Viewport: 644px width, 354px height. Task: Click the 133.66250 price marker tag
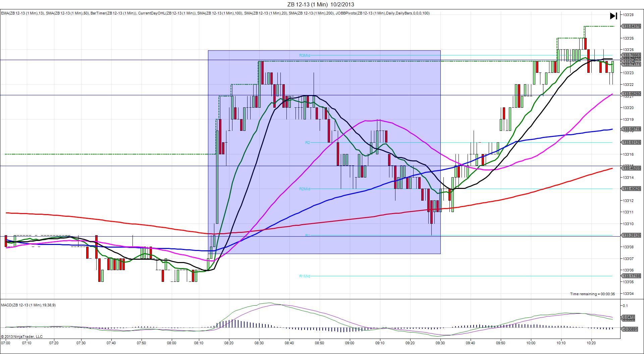pyautogui.click(x=631, y=94)
